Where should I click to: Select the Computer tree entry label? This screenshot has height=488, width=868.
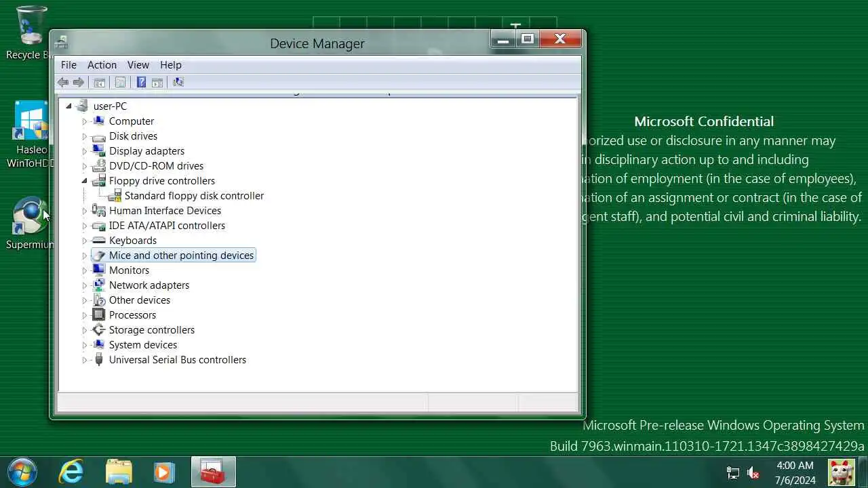[132, 121]
